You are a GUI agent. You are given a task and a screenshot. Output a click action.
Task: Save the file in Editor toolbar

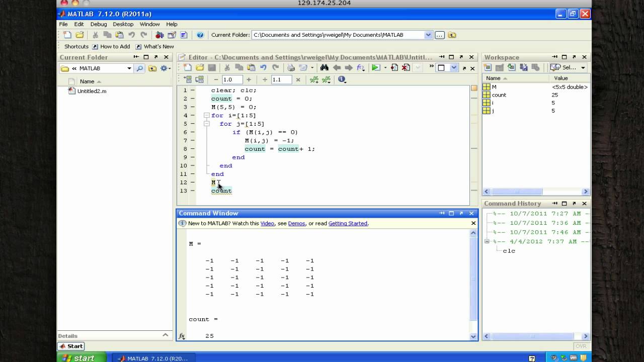[212, 68]
